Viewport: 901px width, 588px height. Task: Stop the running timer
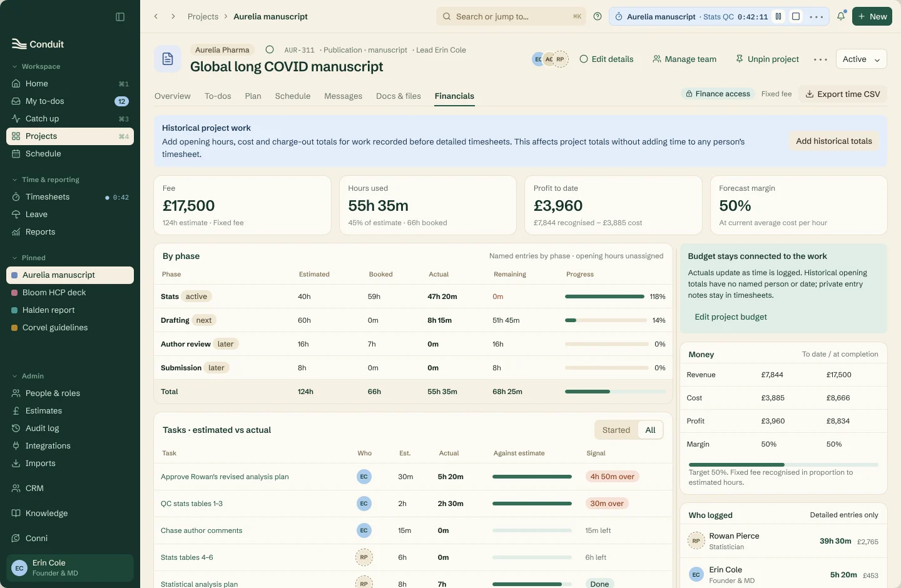pyautogui.click(x=796, y=17)
